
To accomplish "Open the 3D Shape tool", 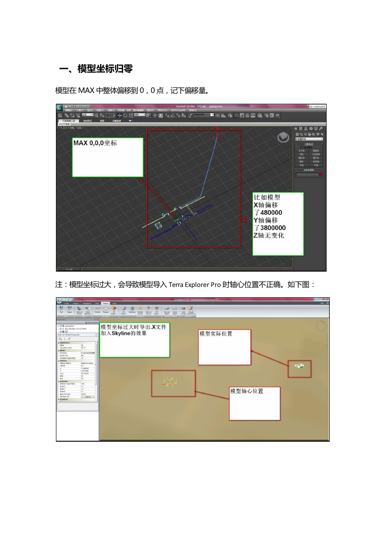I will click(157, 310).
